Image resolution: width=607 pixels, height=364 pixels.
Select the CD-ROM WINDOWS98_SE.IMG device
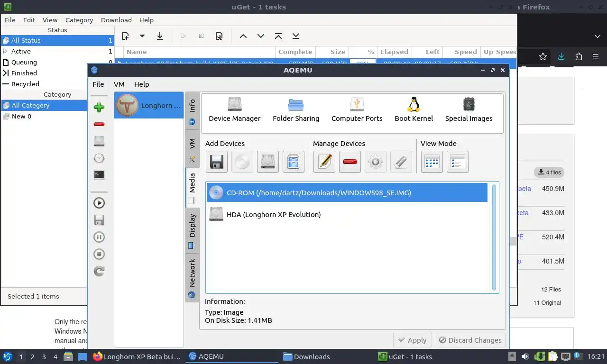(x=347, y=192)
